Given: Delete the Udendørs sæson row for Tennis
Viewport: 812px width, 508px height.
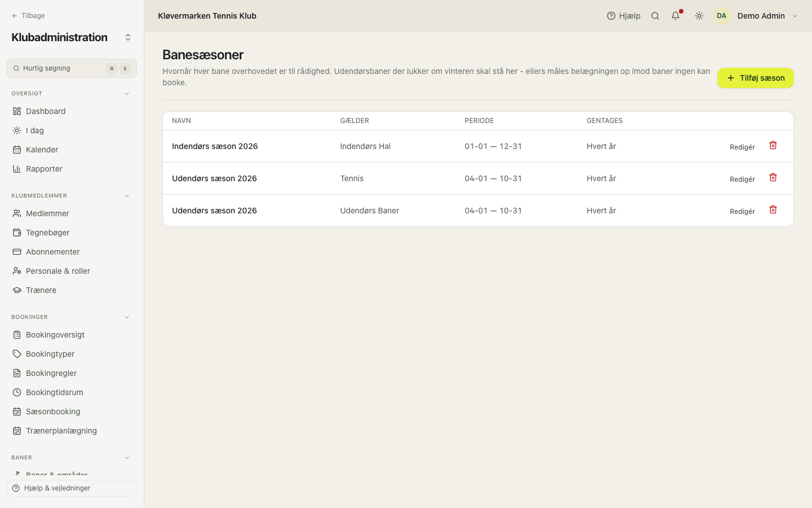Looking at the screenshot, I should pos(773,178).
